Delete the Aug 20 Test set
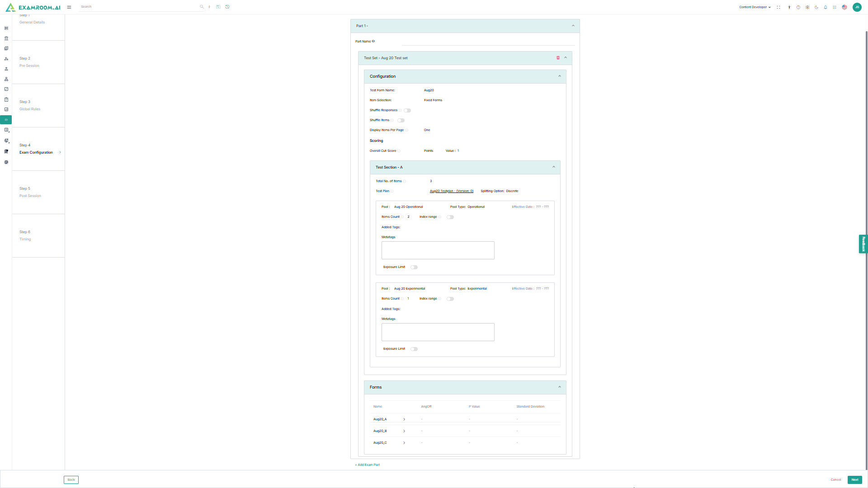The width and height of the screenshot is (868, 488). (x=558, y=58)
